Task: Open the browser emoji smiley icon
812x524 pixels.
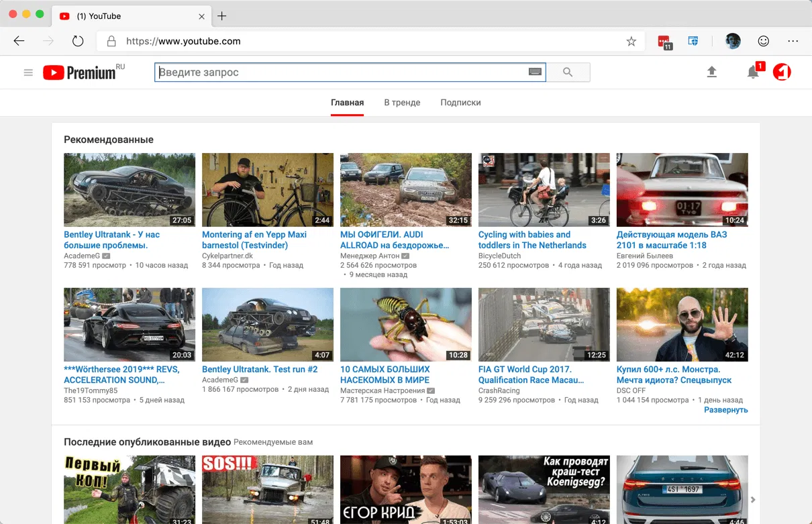Action: pos(764,41)
